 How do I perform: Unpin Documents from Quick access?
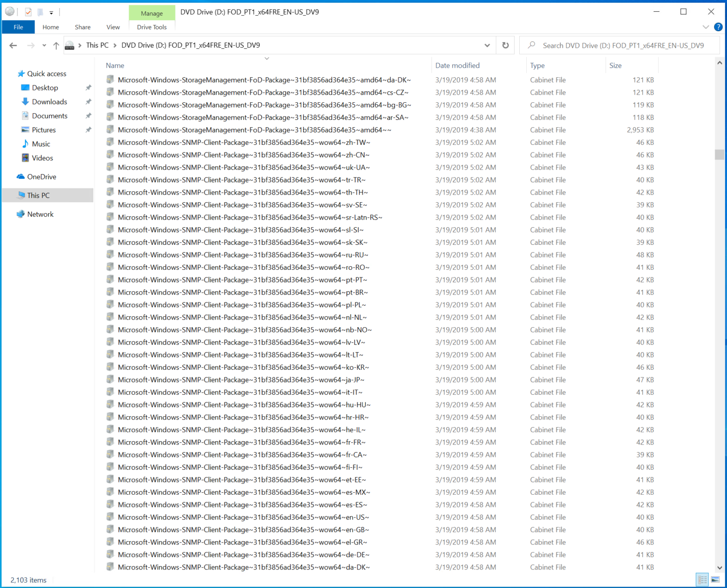[x=88, y=116]
